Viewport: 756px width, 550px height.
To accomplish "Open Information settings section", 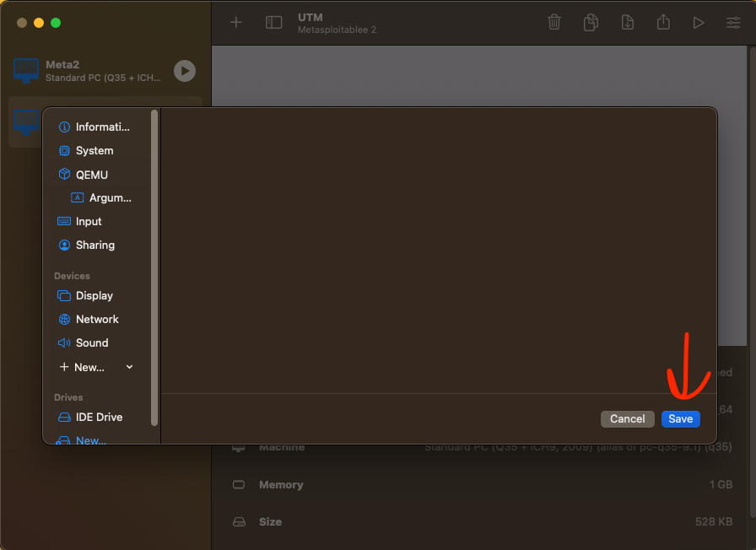I will [94, 127].
